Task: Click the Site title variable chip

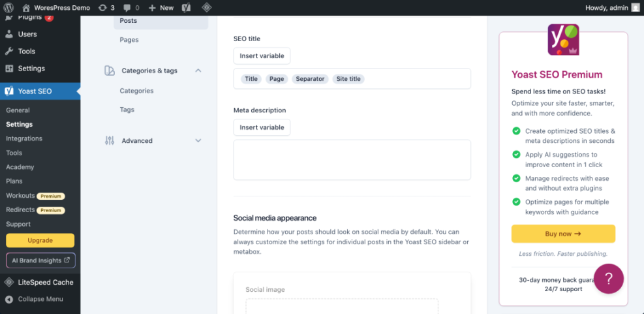Action: click(x=348, y=79)
